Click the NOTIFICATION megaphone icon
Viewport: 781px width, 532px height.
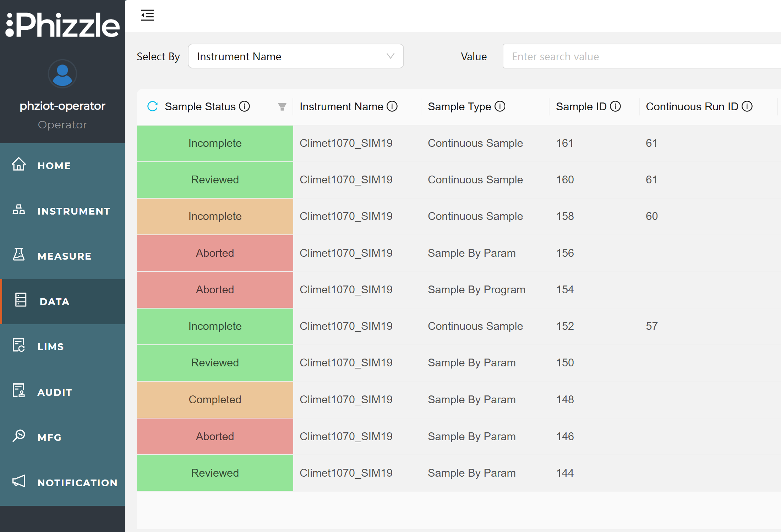(x=18, y=481)
